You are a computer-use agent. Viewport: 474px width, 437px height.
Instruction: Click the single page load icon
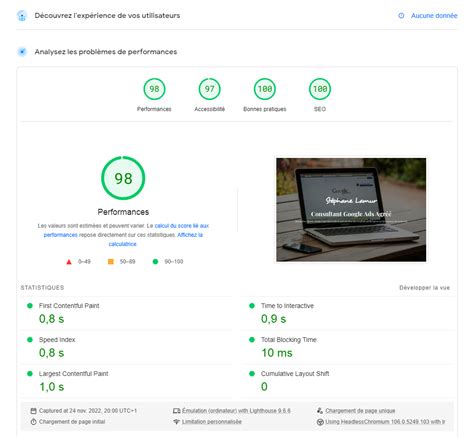tap(320, 411)
